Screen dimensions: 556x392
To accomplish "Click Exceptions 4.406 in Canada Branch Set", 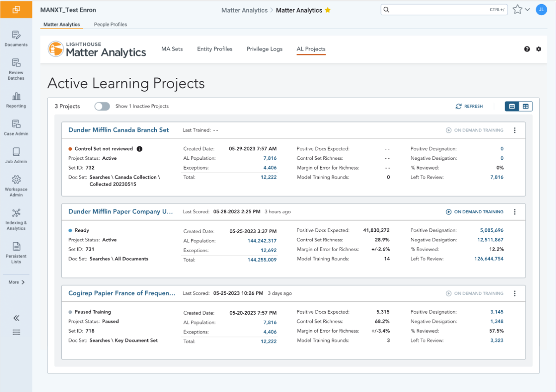I will (x=270, y=168).
